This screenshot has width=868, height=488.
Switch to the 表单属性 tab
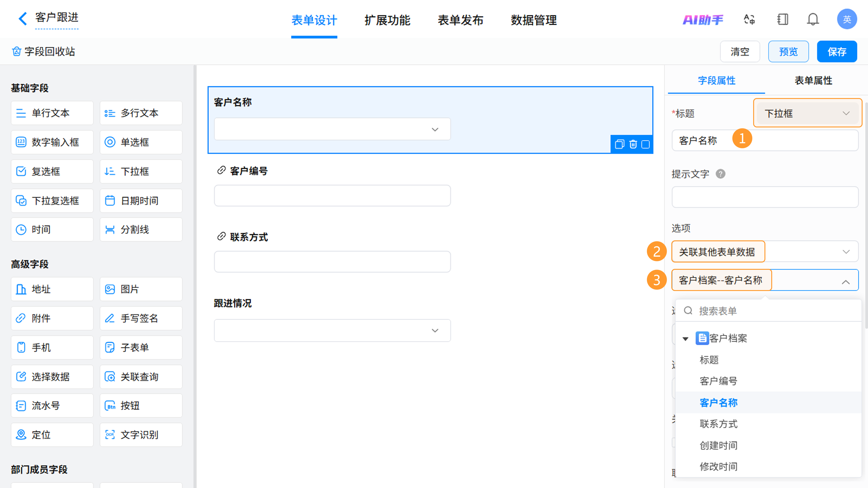pos(813,80)
